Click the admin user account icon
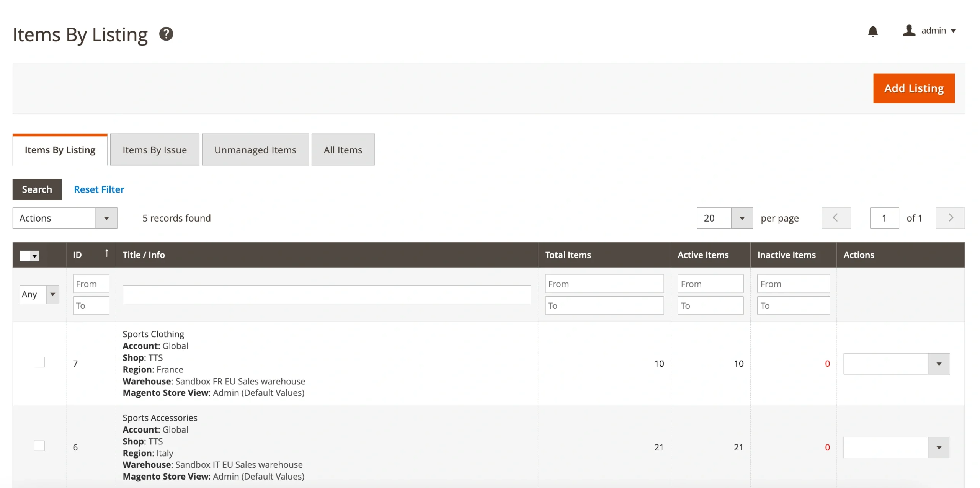980x488 pixels. click(909, 31)
